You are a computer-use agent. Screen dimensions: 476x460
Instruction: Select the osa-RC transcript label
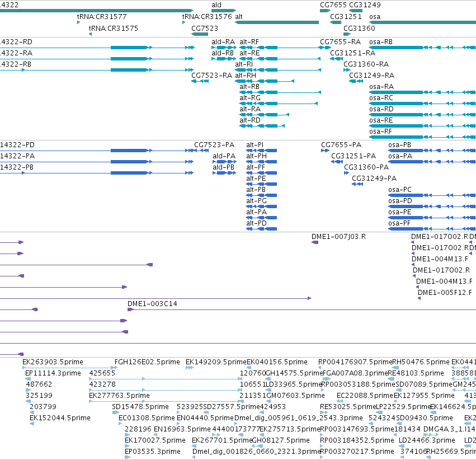pos(381,98)
